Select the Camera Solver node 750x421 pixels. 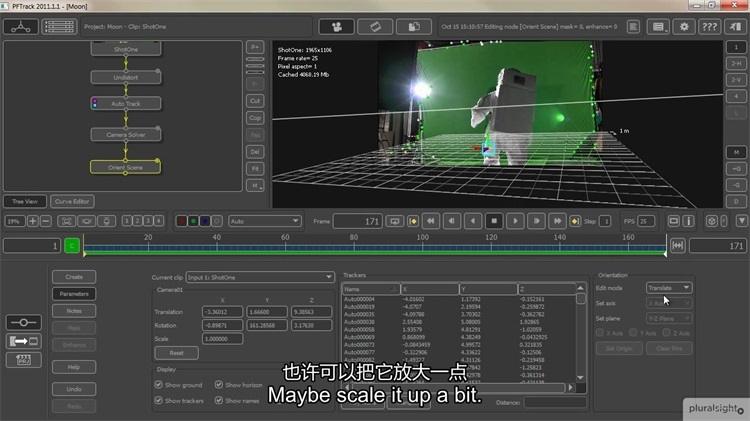(x=126, y=135)
